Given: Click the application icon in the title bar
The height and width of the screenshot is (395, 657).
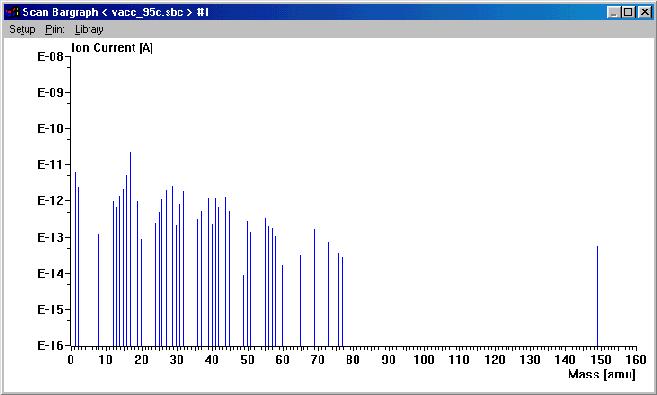Looking at the screenshot, I should click(13, 12).
